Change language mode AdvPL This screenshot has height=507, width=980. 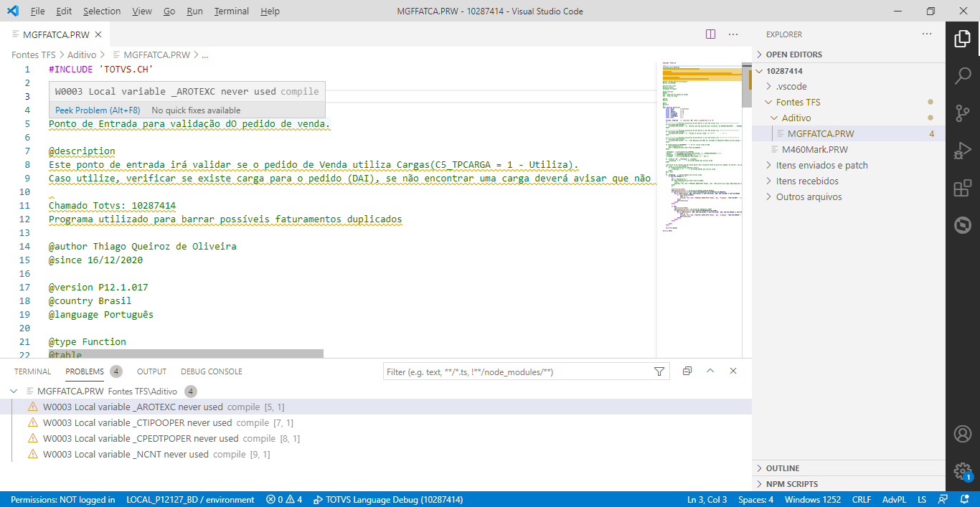pyautogui.click(x=894, y=500)
